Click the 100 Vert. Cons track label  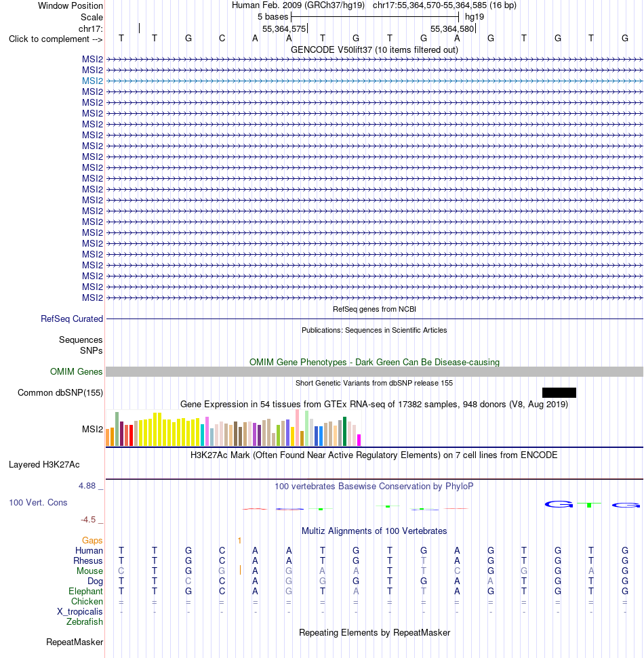point(38,502)
